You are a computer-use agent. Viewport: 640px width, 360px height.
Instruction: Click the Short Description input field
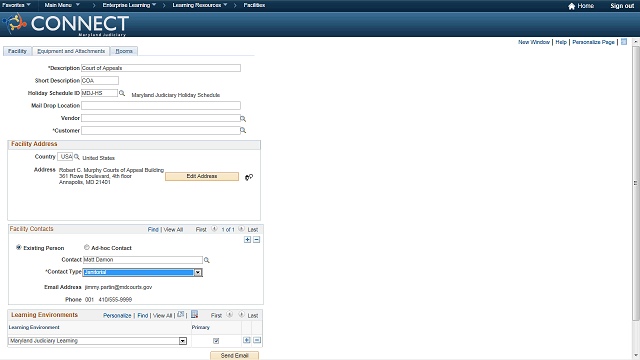pyautogui.click(x=100, y=81)
